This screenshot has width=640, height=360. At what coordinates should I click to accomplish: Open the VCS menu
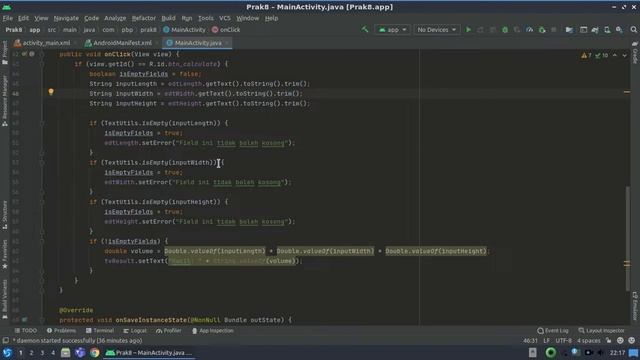tap(225, 18)
